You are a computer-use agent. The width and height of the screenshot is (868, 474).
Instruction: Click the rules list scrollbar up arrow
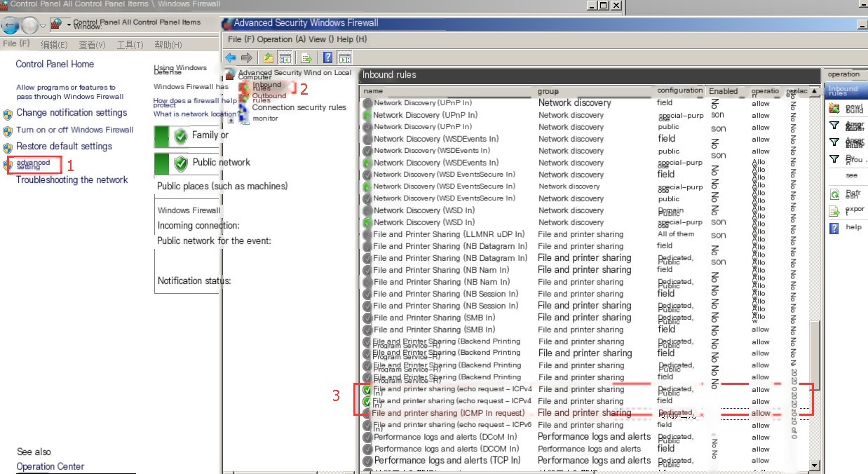coord(814,91)
